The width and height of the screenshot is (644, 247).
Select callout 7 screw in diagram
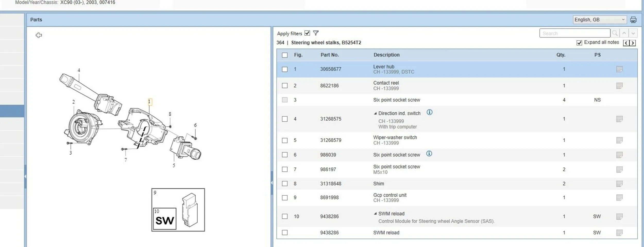pos(125,160)
